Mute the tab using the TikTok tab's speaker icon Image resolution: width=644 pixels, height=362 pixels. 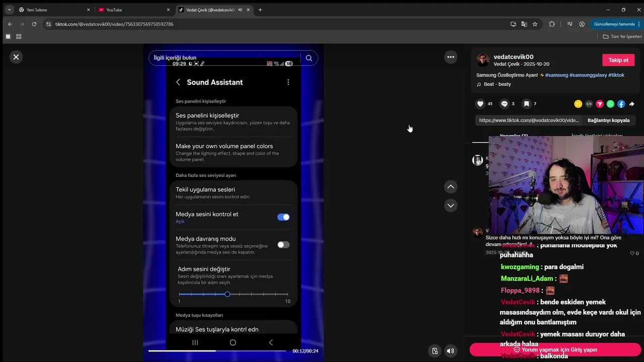click(240, 10)
